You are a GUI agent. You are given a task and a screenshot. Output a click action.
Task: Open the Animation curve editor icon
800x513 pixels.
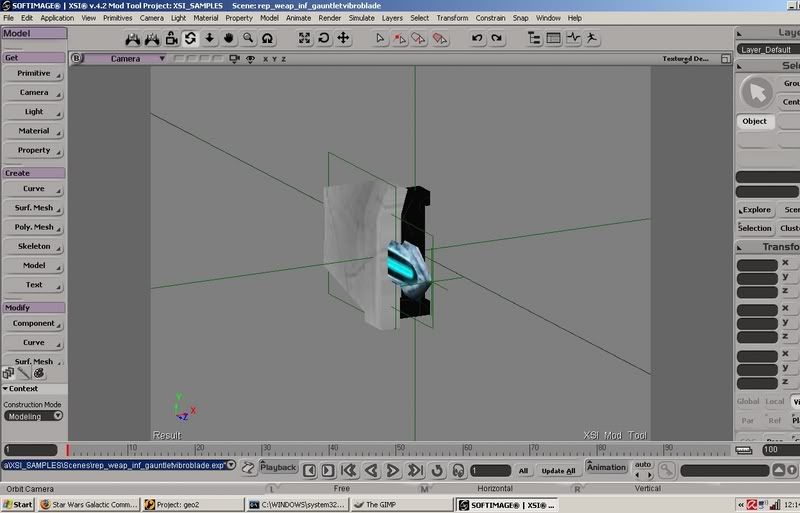pyautogui.click(x=573, y=38)
